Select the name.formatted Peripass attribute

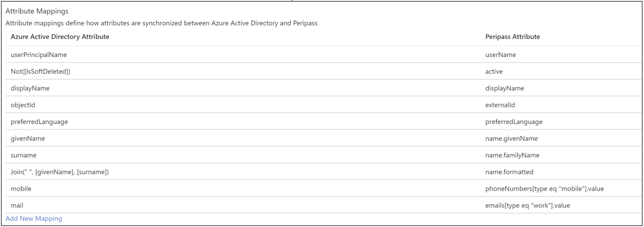coord(510,172)
